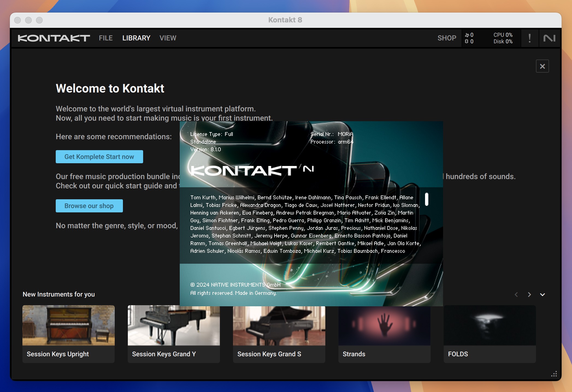Click 'Version: 8.1.0' text in about dialog
Image resolution: width=572 pixels, height=392 pixels.
click(x=206, y=149)
